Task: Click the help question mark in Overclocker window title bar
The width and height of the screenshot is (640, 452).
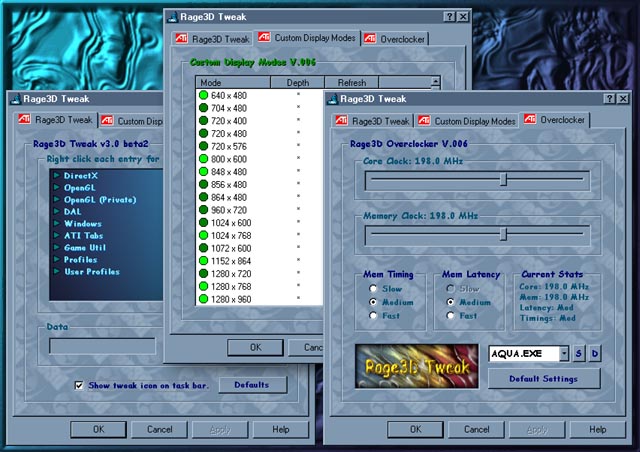Action: pos(609,99)
